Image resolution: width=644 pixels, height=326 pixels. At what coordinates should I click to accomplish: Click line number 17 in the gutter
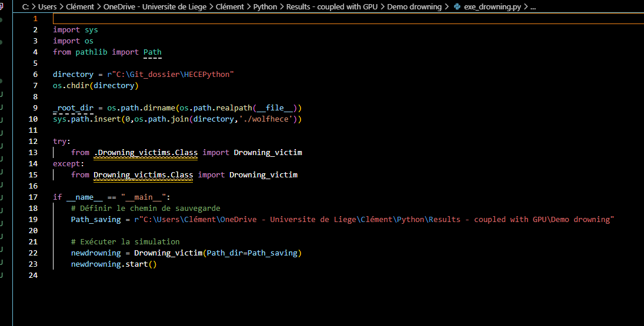(x=32, y=197)
